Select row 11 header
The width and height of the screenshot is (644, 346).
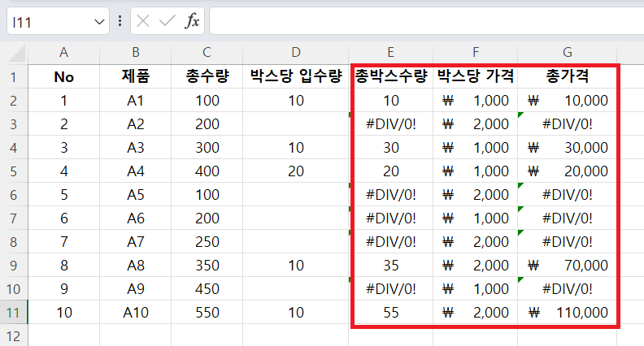(x=14, y=313)
